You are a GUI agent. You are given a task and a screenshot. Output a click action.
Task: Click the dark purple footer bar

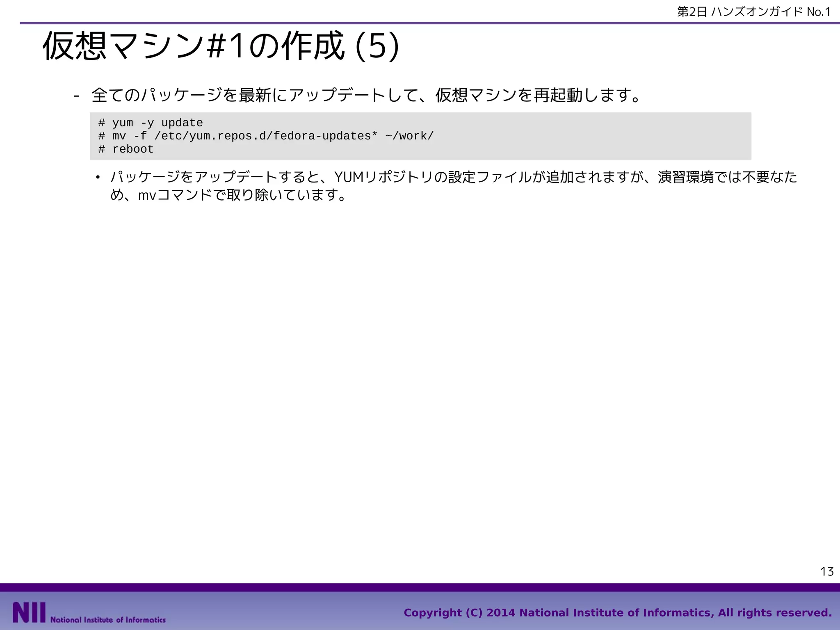point(420,587)
